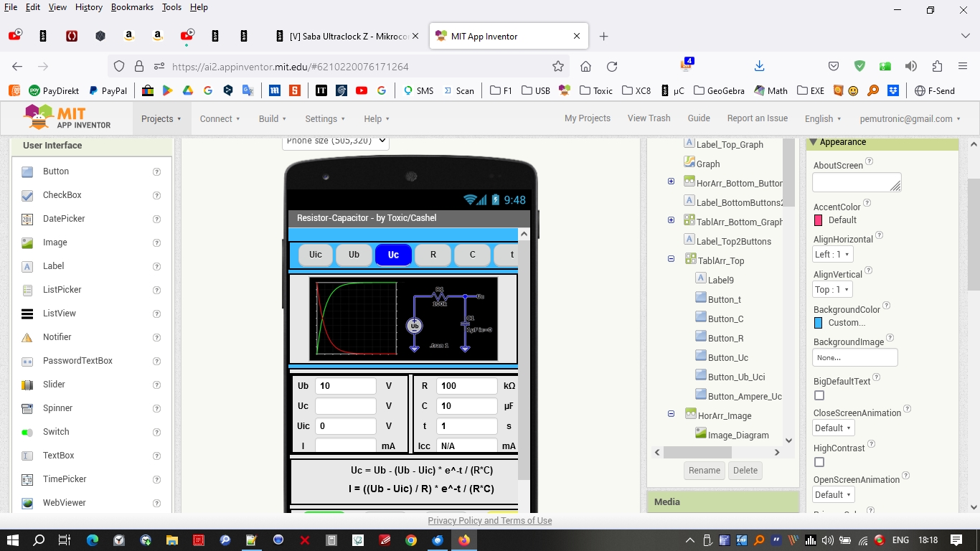Show help icon next to DatePicker
This screenshot has height=551, width=980.
156,219
